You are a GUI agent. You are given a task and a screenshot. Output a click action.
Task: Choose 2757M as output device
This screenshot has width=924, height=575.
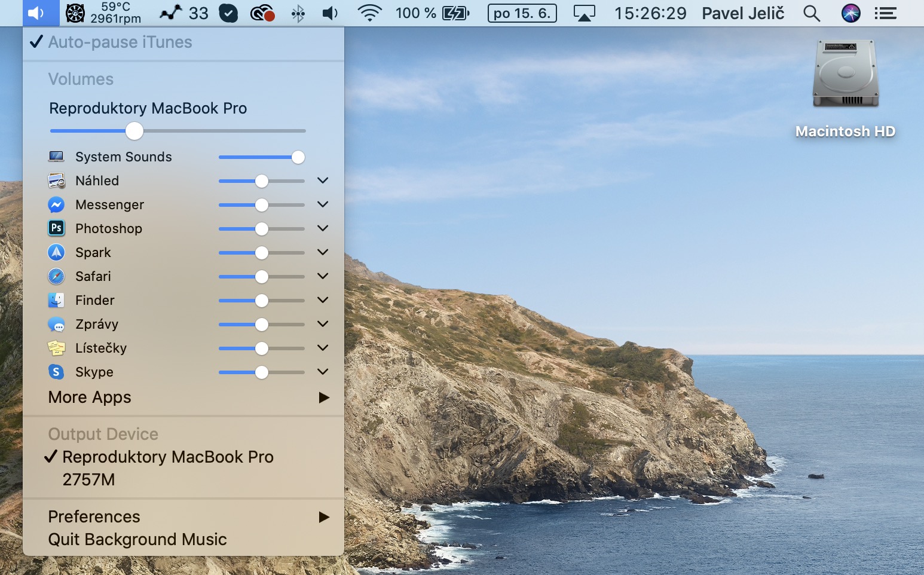(88, 479)
